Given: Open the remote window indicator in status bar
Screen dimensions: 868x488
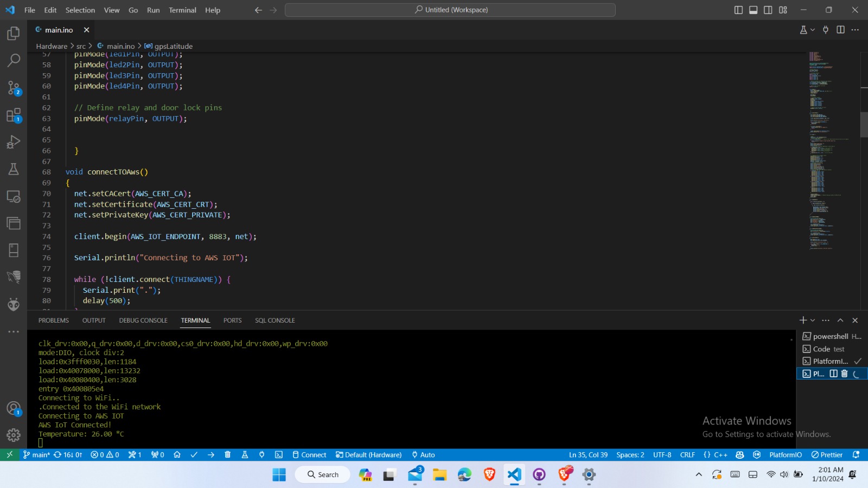Looking at the screenshot, I should [9, 455].
